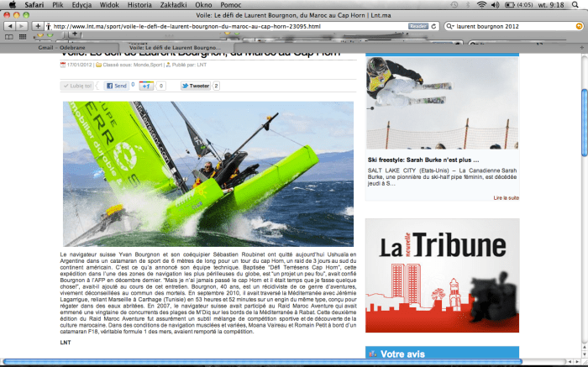Click the browser Back arrow button

coord(10,26)
